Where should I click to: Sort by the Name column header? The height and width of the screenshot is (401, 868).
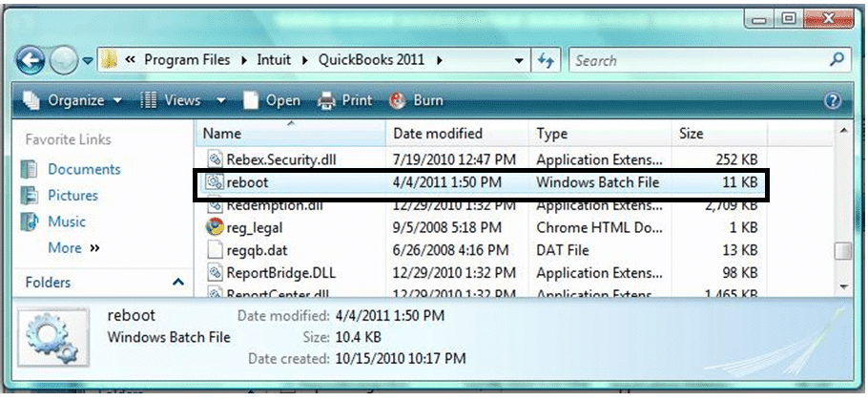click(291, 134)
